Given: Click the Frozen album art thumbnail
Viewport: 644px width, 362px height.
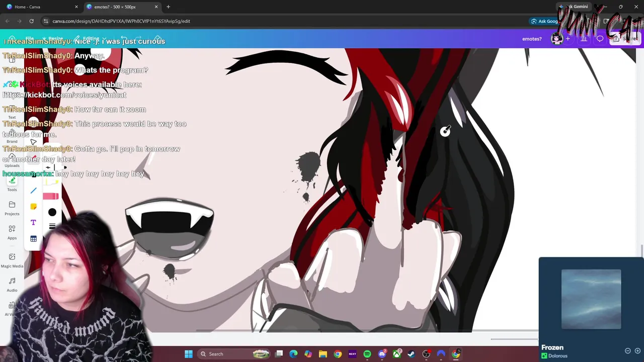Looking at the screenshot, I should tap(591, 299).
